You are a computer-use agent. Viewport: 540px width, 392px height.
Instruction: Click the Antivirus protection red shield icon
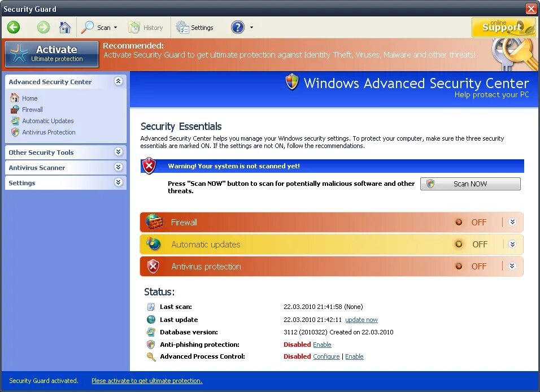tap(153, 266)
